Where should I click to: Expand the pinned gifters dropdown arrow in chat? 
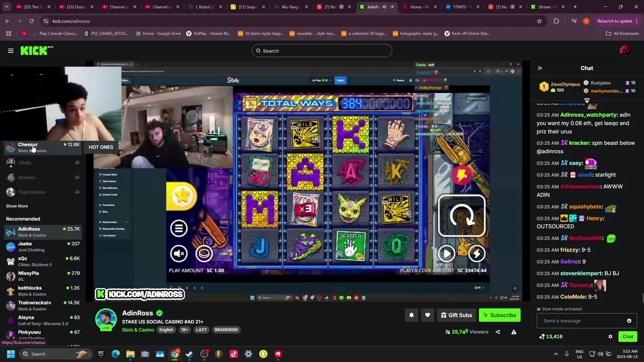click(587, 101)
